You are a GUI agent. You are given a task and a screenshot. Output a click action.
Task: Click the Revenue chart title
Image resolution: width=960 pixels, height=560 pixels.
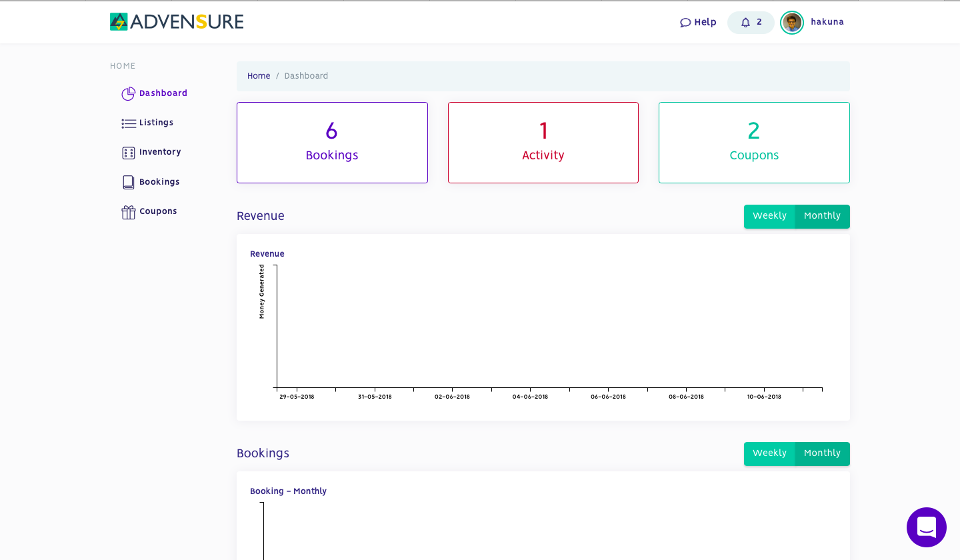pyautogui.click(x=267, y=254)
